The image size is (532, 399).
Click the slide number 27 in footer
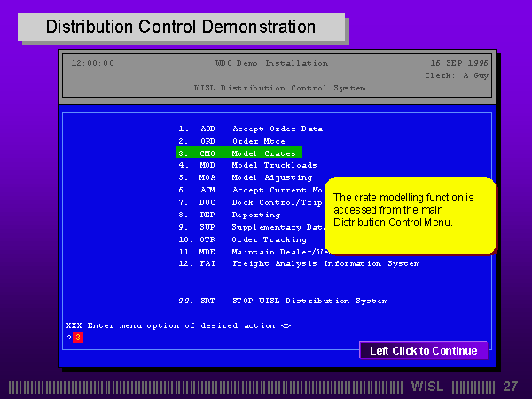pos(510,387)
